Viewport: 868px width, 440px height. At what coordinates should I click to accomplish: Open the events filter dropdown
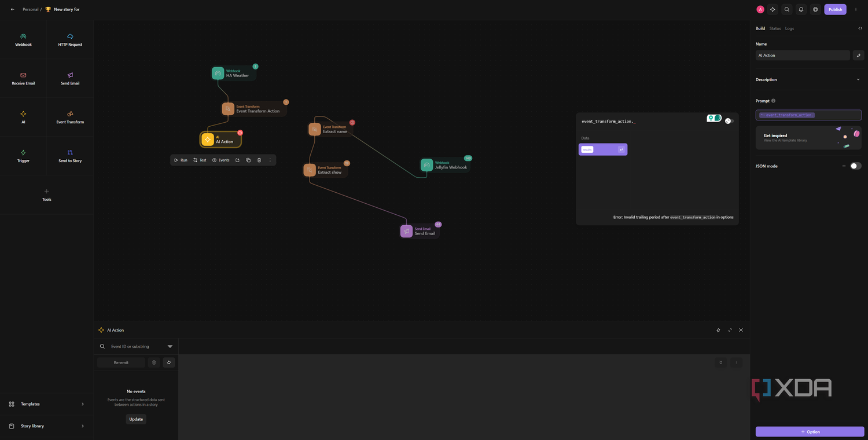coord(170,346)
